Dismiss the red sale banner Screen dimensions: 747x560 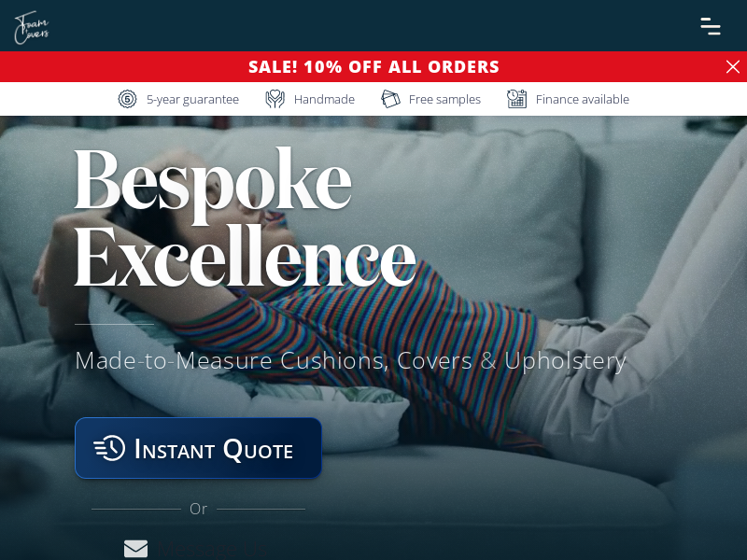pos(733,66)
